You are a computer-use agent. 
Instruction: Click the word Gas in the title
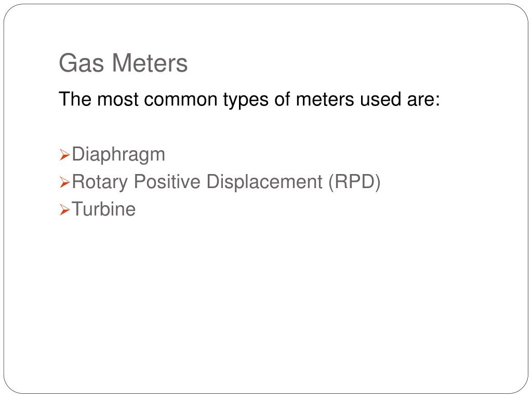82,63
